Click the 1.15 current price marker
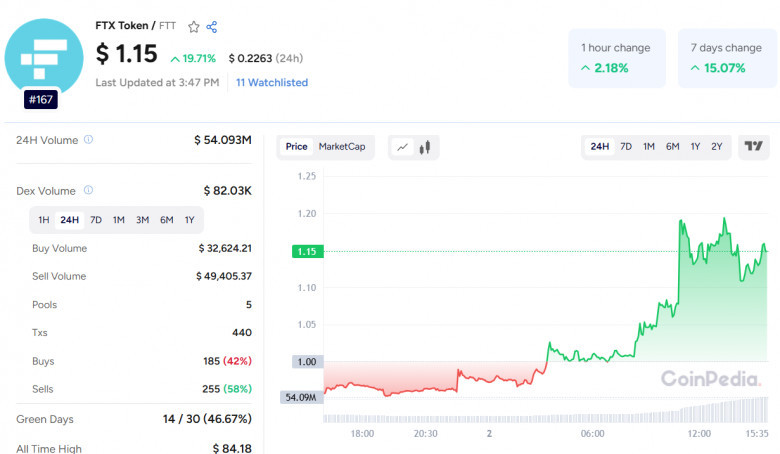Viewport: 780px width, 454px height. 307,252
